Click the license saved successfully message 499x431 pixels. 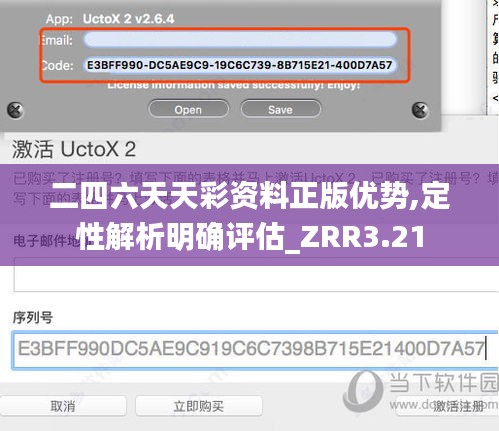coord(233,85)
